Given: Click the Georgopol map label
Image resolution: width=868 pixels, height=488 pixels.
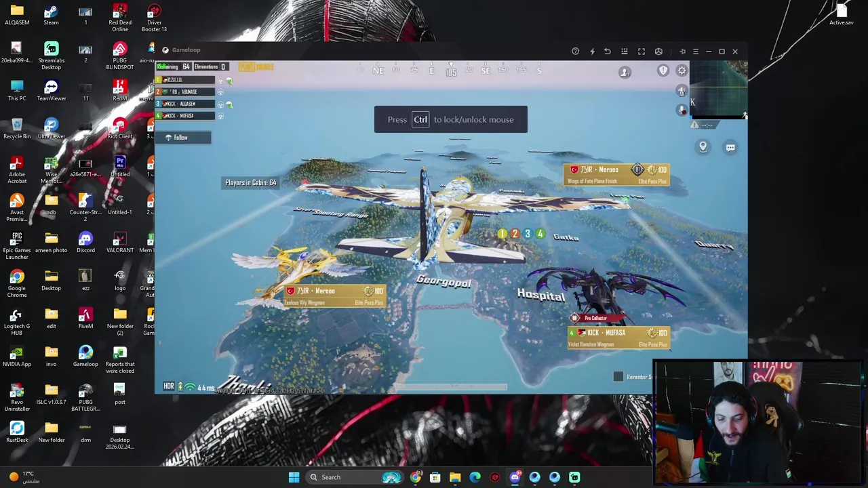Looking at the screenshot, I should (x=443, y=281).
